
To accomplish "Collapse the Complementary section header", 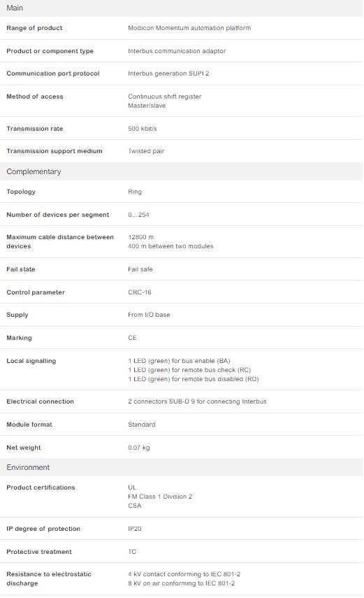I will tap(182, 171).
